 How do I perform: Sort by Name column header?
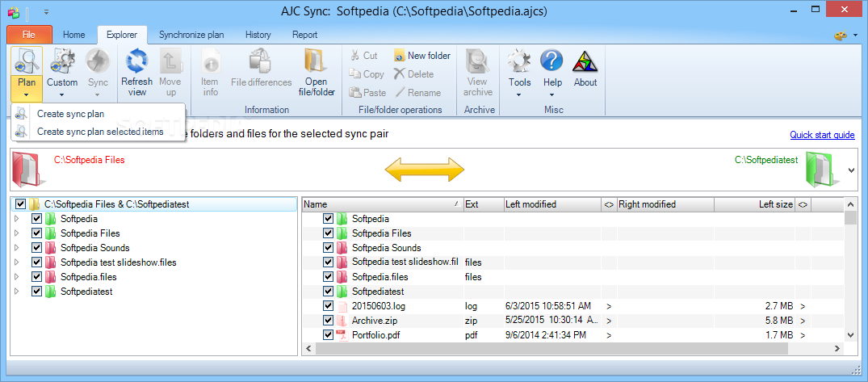[x=383, y=204]
